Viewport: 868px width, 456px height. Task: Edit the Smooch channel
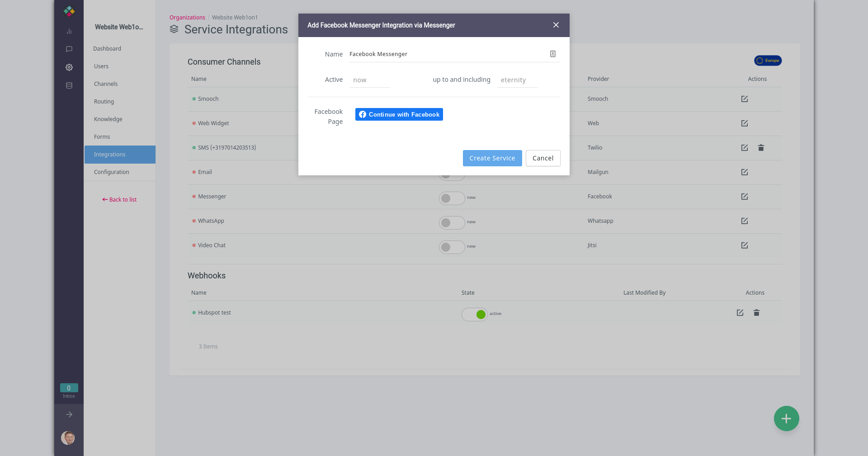point(745,99)
